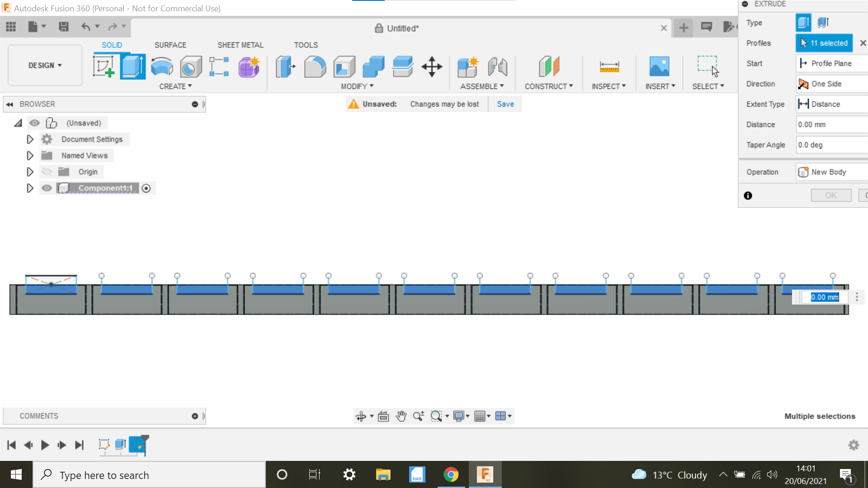The height and width of the screenshot is (488, 868).
Task: Expand the Named Views tree node
Action: (x=30, y=155)
